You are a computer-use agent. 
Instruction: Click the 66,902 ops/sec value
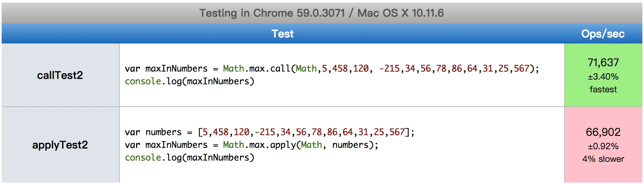pos(603,132)
